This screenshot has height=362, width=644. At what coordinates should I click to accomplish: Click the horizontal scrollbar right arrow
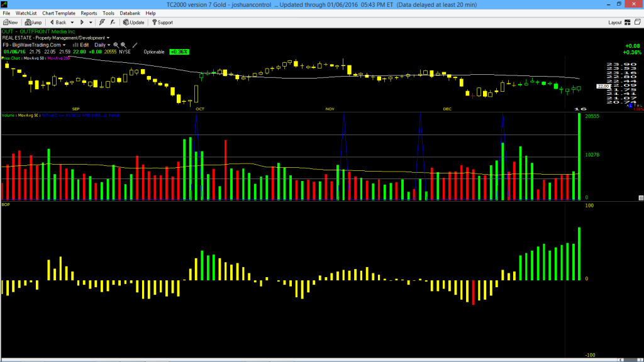click(640, 360)
